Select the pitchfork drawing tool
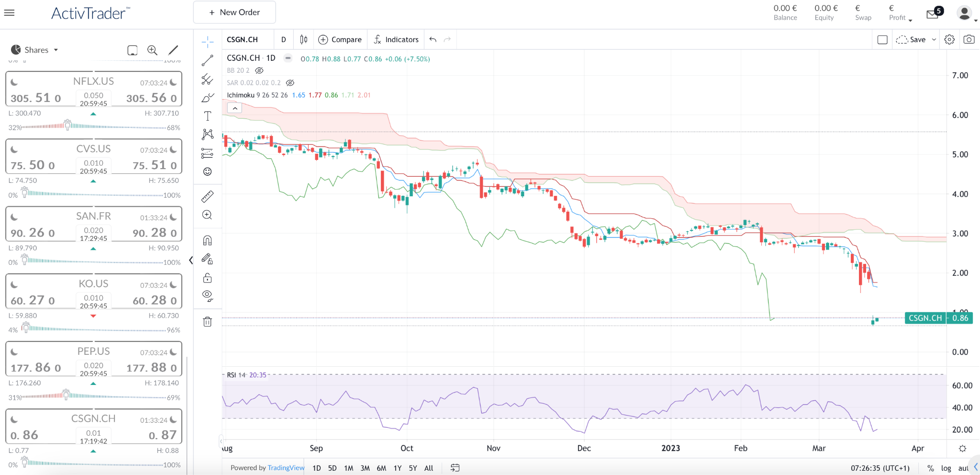Image resolution: width=980 pixels, height=475 pixels. coord(207,79)
